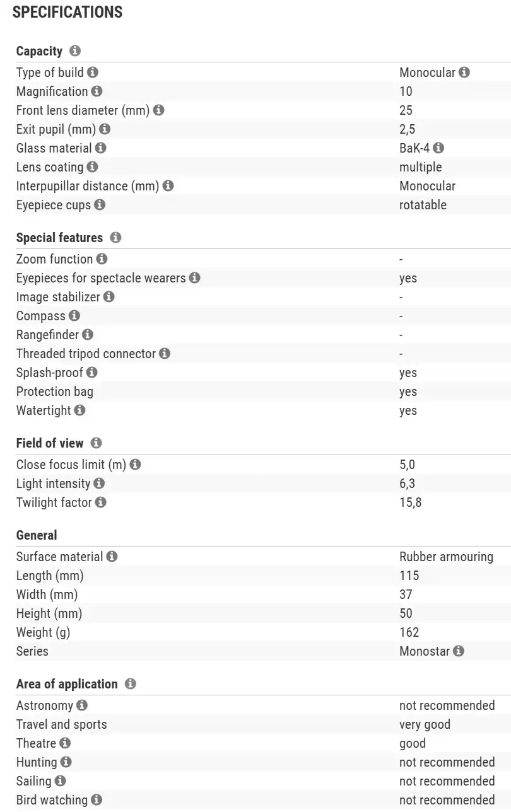Show Twilight factor info icon
The height and width of the screenshot is (812, 511).
click(x=101, y=502)
